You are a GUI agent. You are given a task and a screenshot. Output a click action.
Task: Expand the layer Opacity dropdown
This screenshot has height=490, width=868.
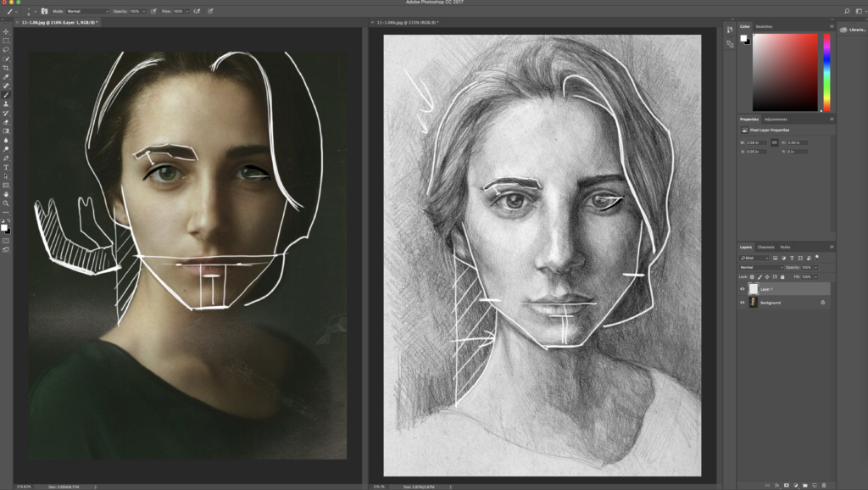815,267
